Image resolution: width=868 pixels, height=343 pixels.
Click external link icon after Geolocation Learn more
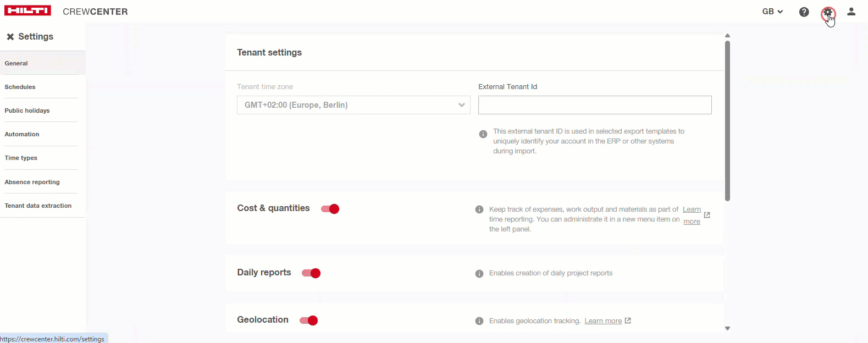tap(628, 320)
